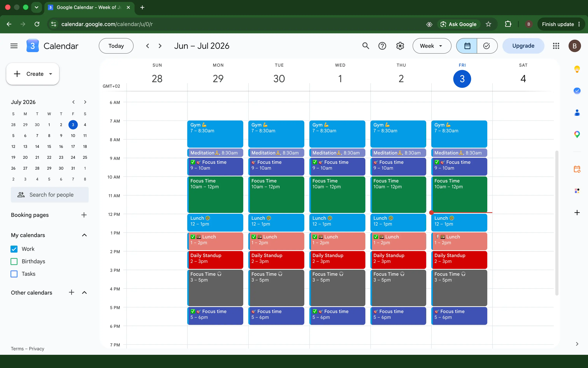The width and height of the screenshot is (588, 368).
Task: Select the Google Calendar browser tab
Action: 89,7
